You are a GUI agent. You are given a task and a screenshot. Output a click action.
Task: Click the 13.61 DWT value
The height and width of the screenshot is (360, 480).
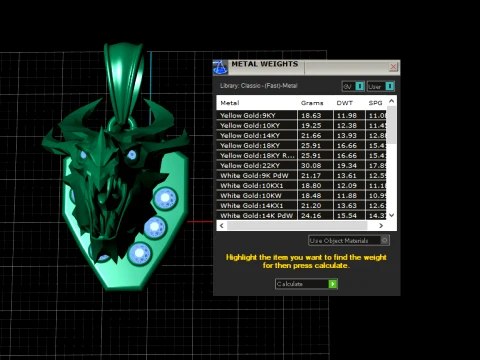tap(347, 176)
